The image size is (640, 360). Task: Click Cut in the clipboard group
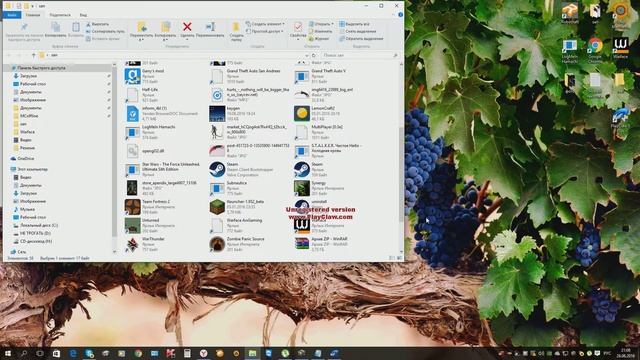[98, 24]
